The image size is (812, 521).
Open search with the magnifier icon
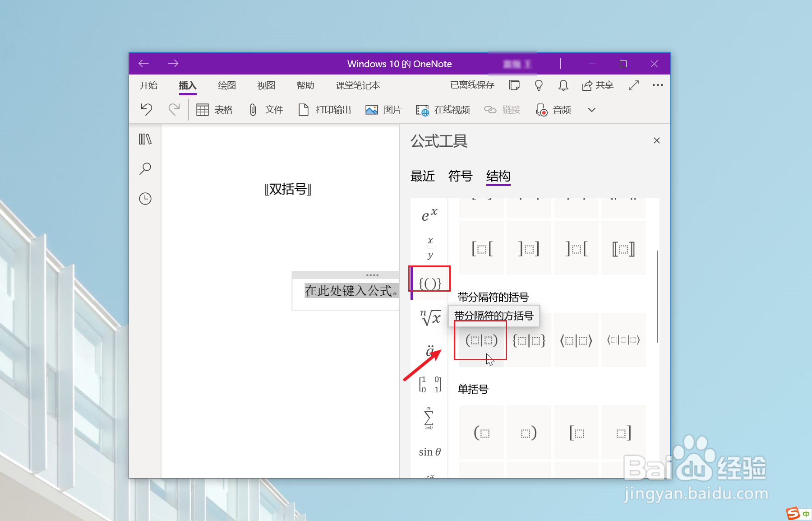pos(145,169)
